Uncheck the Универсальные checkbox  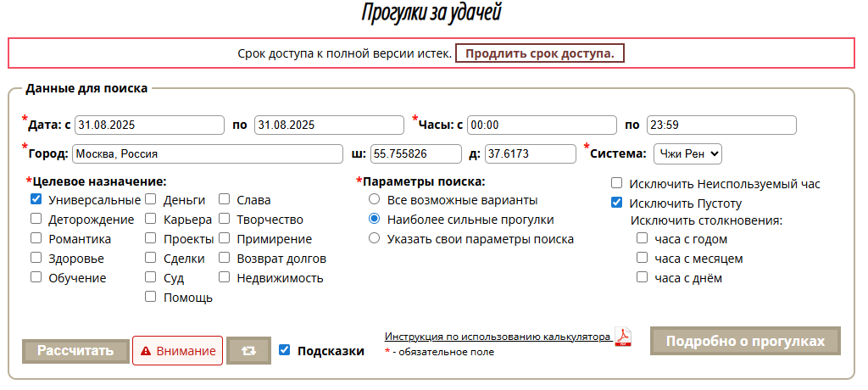(36, 200)
